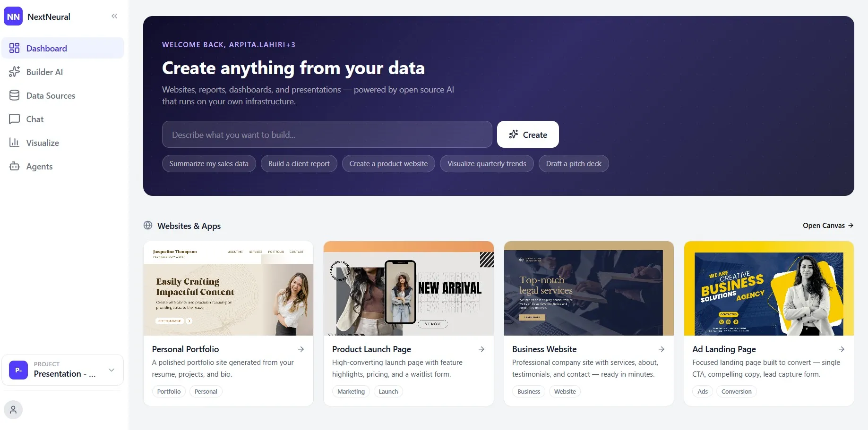Open Canvas link
Image resolution: width=868 pixels, height=430 pixels.
(x=828, y=226)
